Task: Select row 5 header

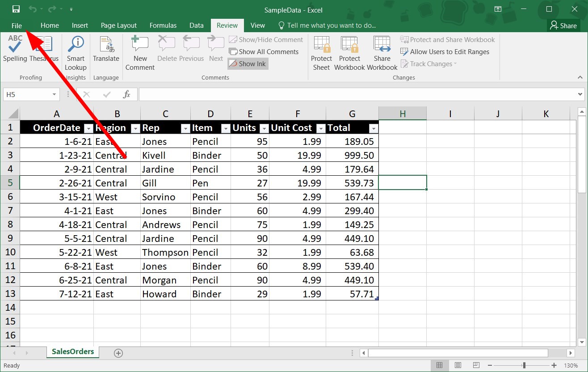Action: click(10, 183)
